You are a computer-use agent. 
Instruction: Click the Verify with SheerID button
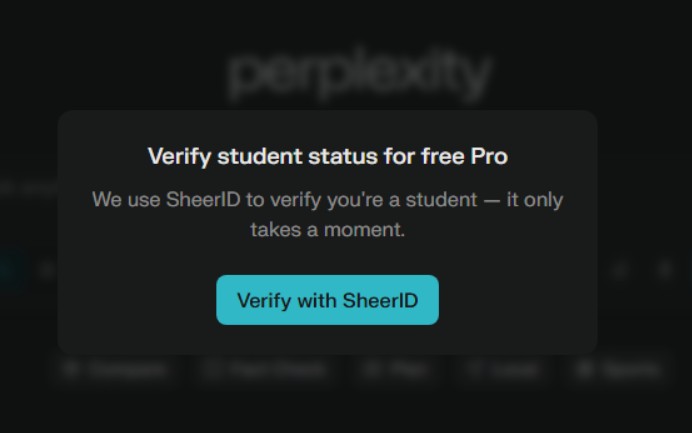[327, 300]
